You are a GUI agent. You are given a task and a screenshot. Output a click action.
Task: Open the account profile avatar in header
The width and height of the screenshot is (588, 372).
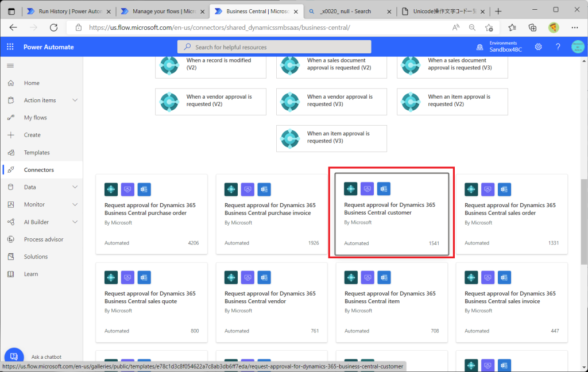(x=578, y=47)
